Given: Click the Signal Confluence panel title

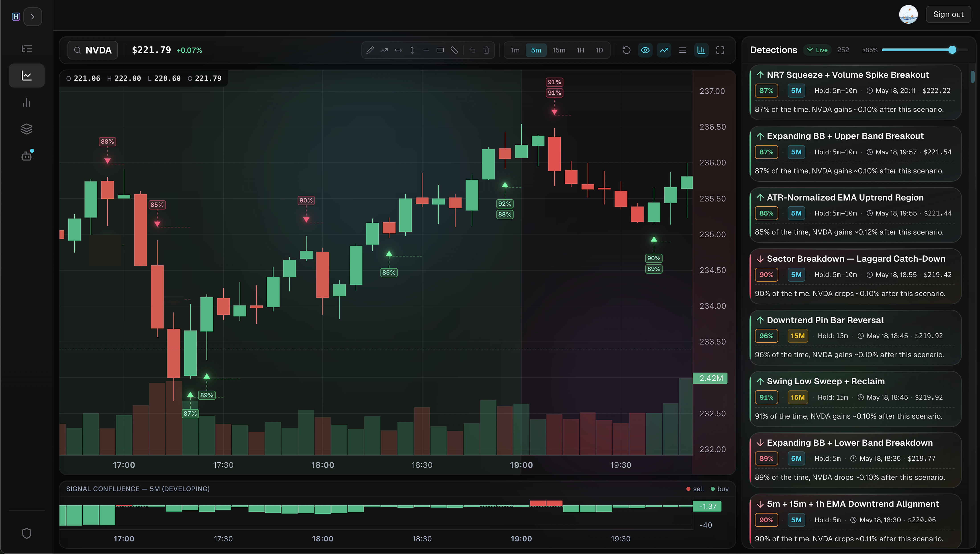Looking at the screenshot, I should coord(138,489).
